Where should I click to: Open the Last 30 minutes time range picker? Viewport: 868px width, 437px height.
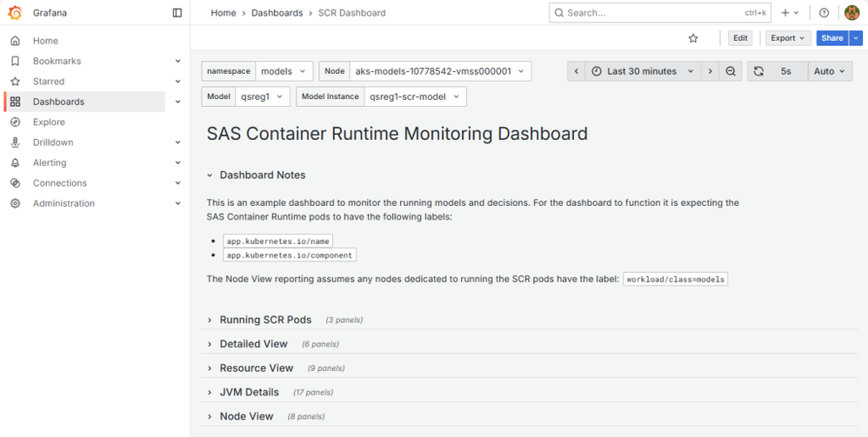pyautogui.click(x=643, y=71)
